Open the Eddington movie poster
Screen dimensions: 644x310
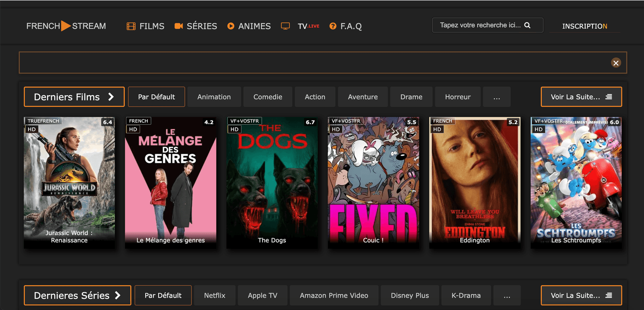coord(475,183)
